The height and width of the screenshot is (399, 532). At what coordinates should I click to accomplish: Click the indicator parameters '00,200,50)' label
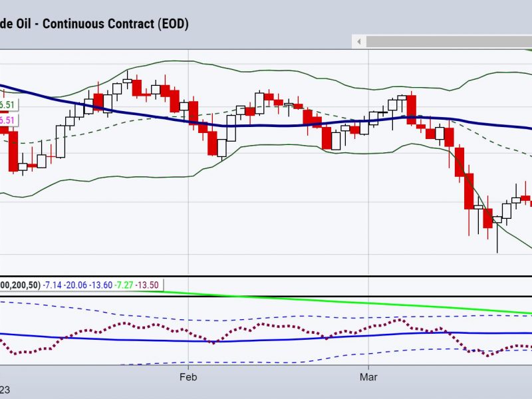tap(20, 285)
